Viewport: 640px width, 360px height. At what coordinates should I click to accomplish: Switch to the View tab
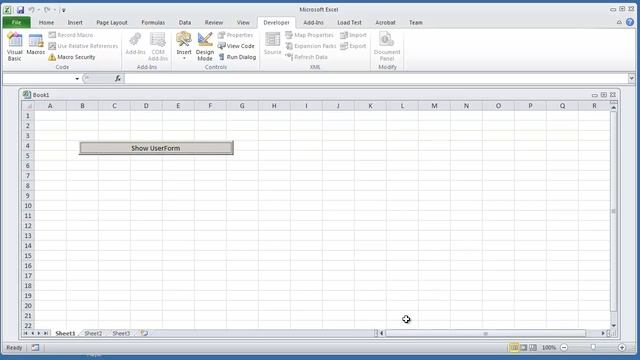coord(243,22)
